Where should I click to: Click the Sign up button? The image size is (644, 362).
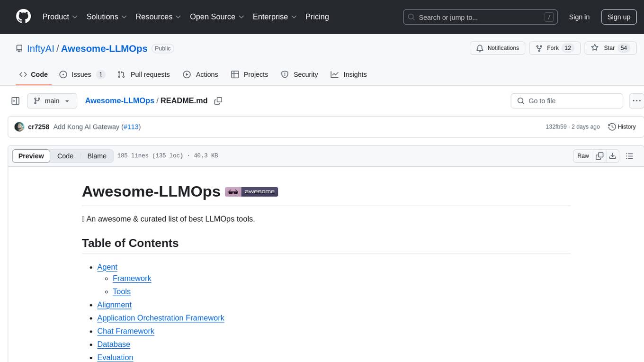(x=619, y=17)
